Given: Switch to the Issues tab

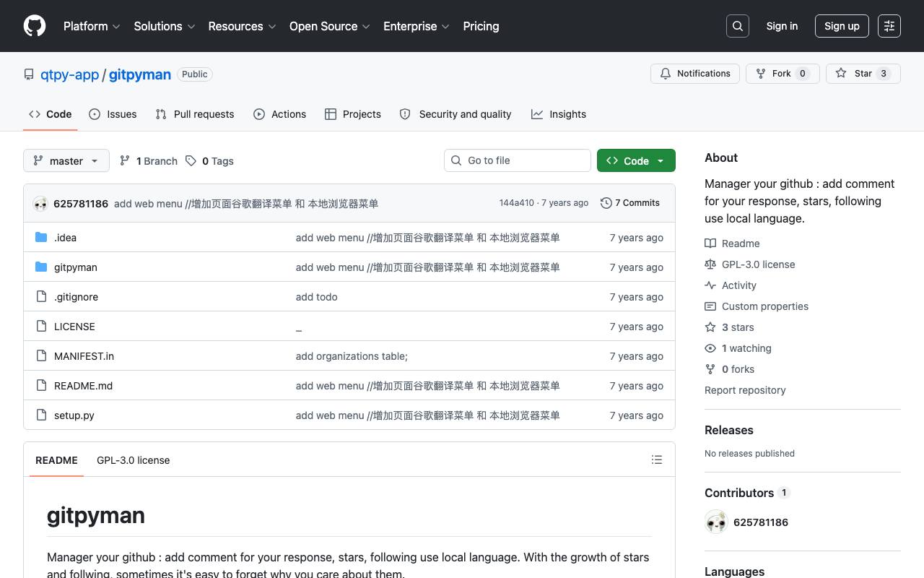Looking at the screenshot, I should 113,114.
